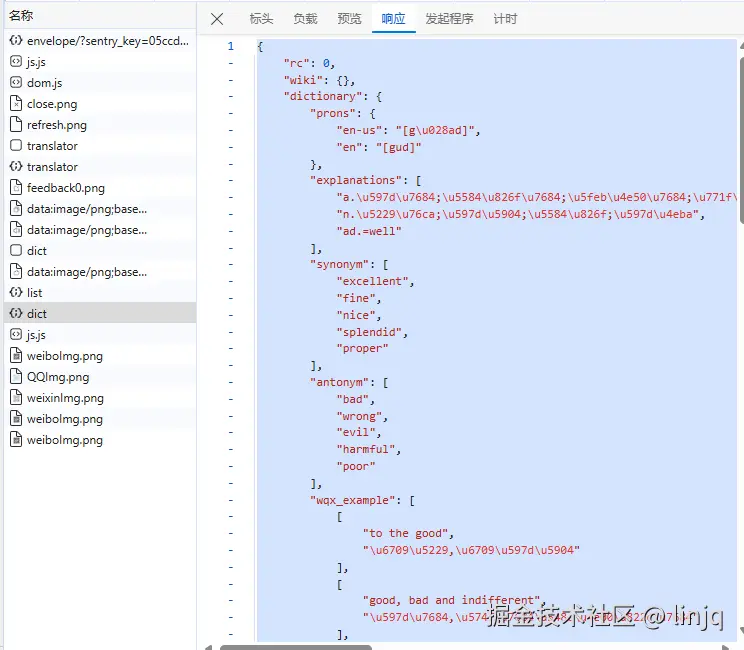Click the response horizontal scrollbar thumb

click(x=296, y=647)
